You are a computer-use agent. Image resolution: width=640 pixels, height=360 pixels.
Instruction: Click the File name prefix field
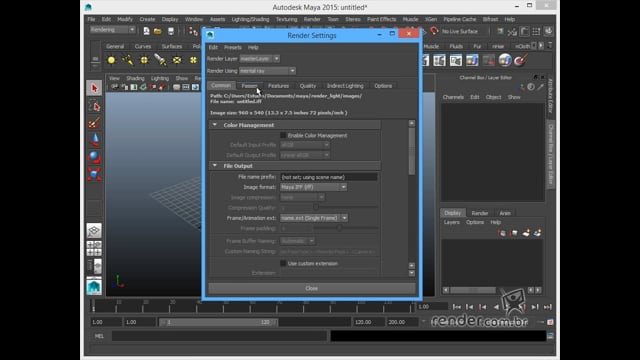click(329, 177)
